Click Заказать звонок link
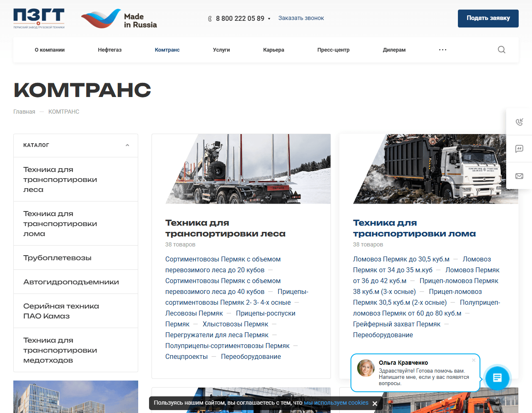Viewport: 532px width, 413px height. [301, 18]
